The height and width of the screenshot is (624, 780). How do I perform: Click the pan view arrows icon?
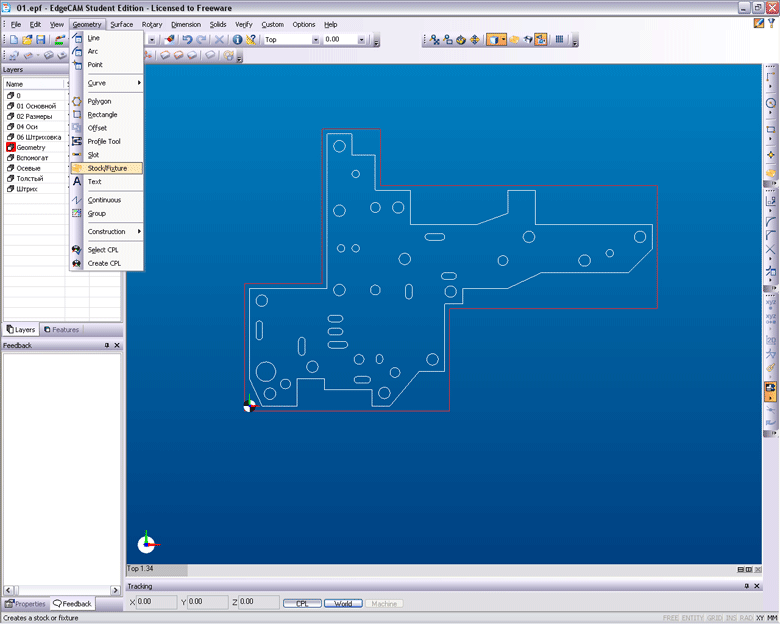[475, 40]
